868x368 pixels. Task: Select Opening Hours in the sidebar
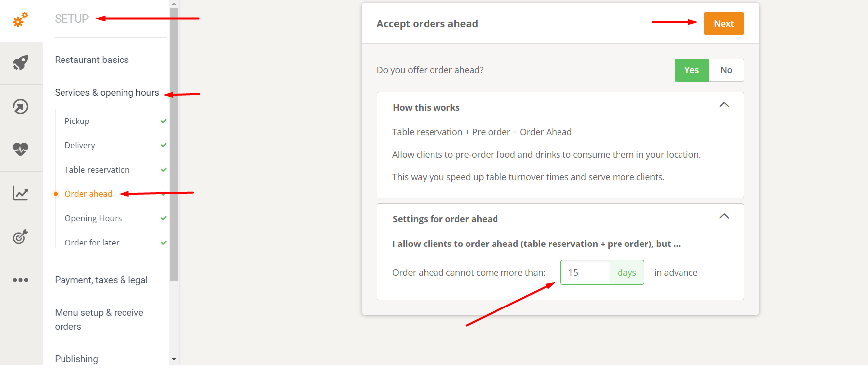click(93, 218)
